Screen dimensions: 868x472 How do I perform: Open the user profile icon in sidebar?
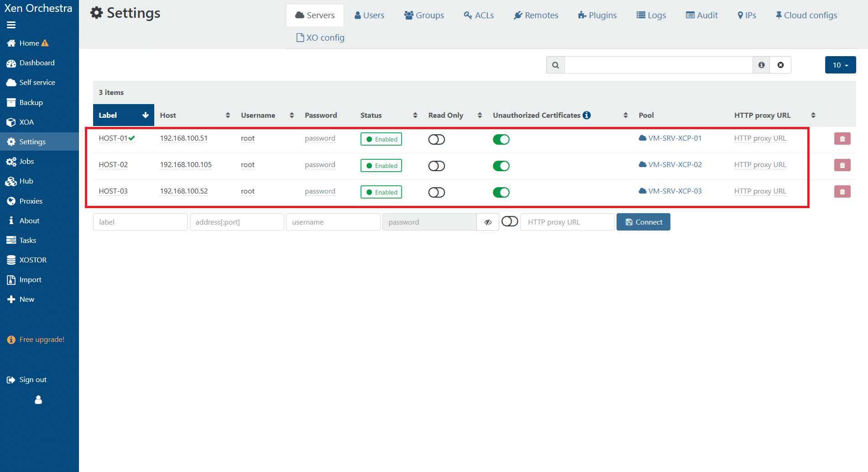tap(38, 400)
